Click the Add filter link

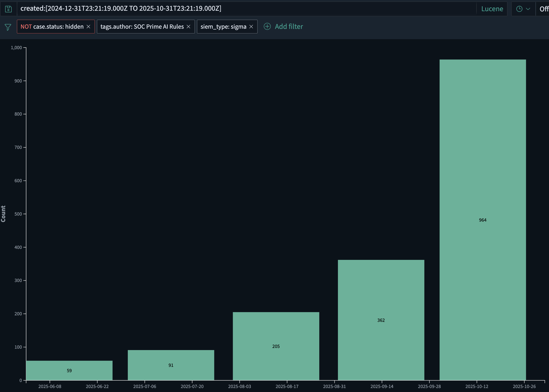[289, 26]
